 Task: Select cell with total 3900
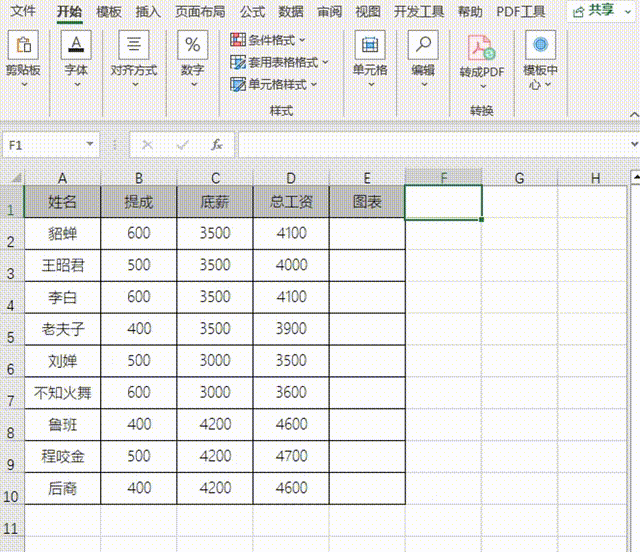coord(291,329)
